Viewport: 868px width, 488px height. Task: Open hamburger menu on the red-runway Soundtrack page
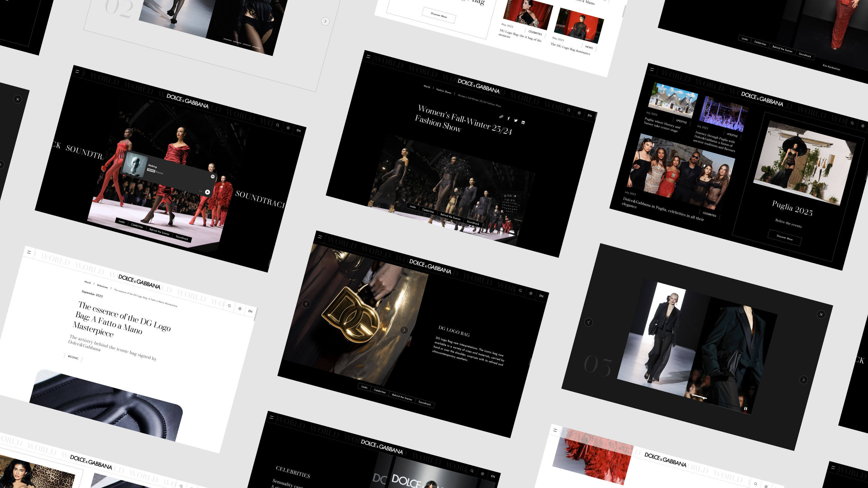click(77, 71)
